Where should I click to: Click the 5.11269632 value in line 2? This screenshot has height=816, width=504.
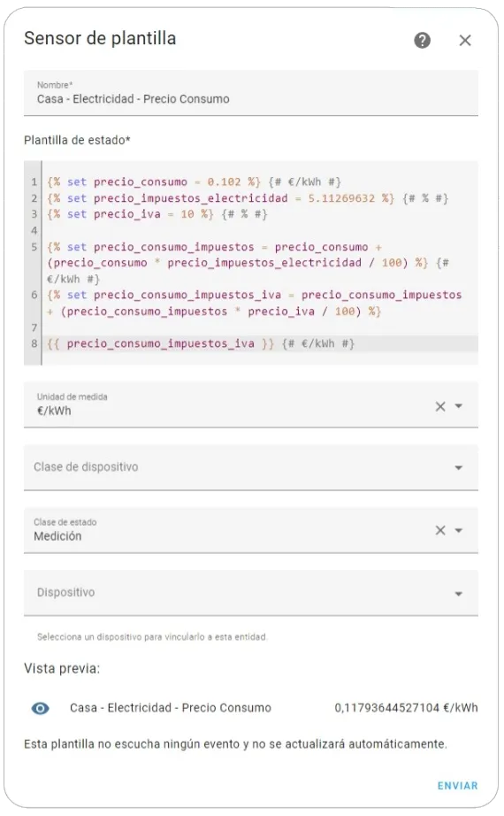point(341,198)
